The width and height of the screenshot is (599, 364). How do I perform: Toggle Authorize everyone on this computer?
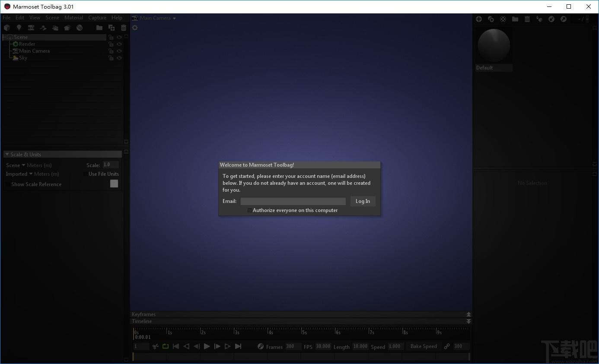click(x=249, y=210)
